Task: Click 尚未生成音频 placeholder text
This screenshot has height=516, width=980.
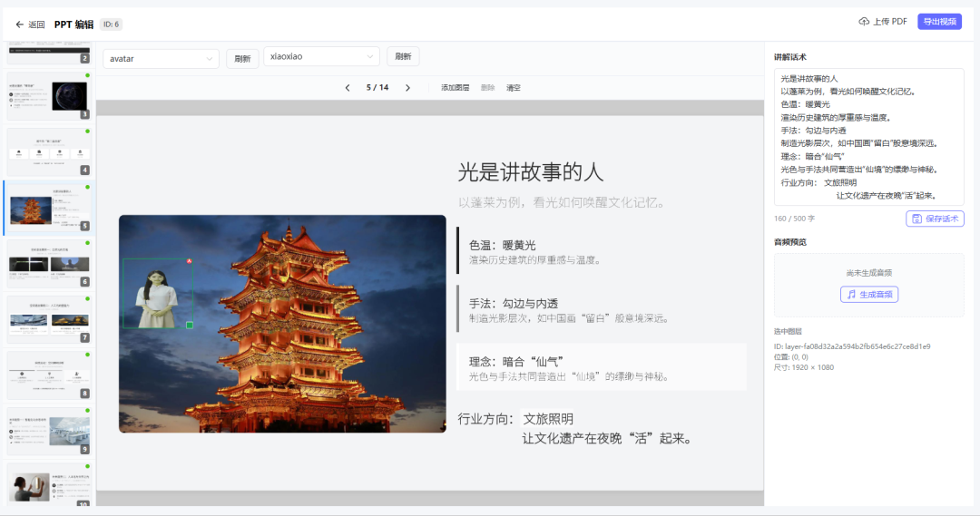Action: click(x=868, y=273)
